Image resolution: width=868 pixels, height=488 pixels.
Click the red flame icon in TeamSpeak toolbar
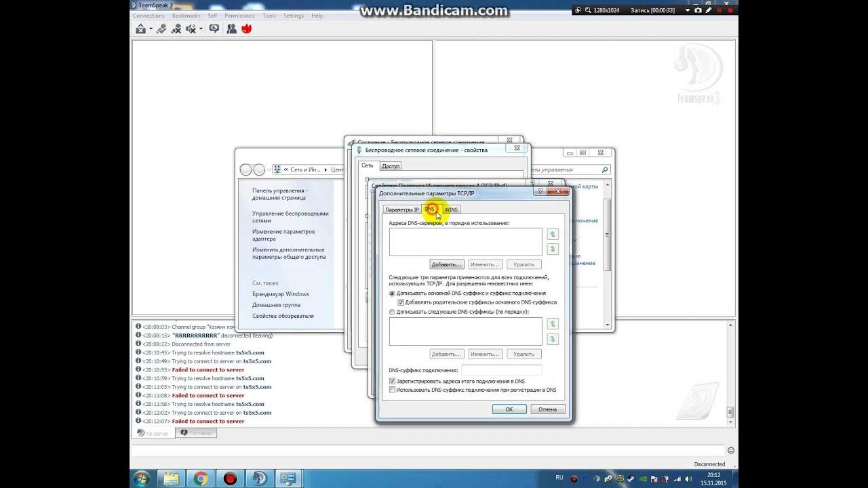point(246,28)
